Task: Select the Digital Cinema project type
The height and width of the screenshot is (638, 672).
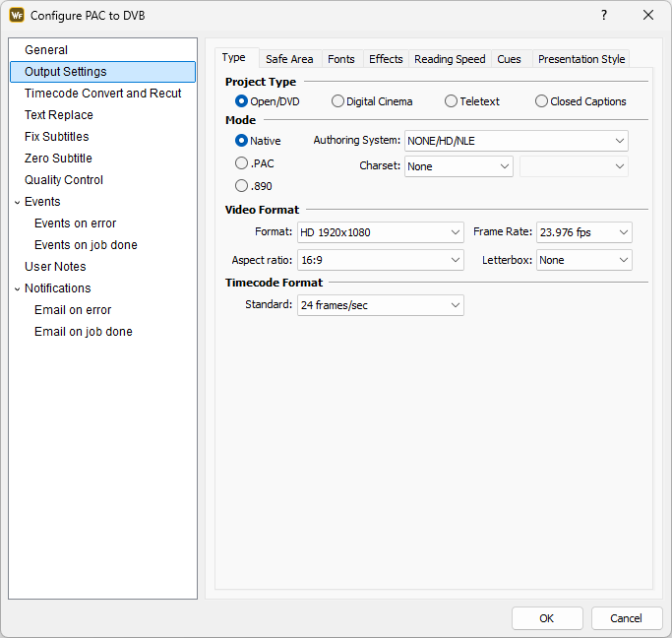Action: pyautogui.click(x=338, y=101)
